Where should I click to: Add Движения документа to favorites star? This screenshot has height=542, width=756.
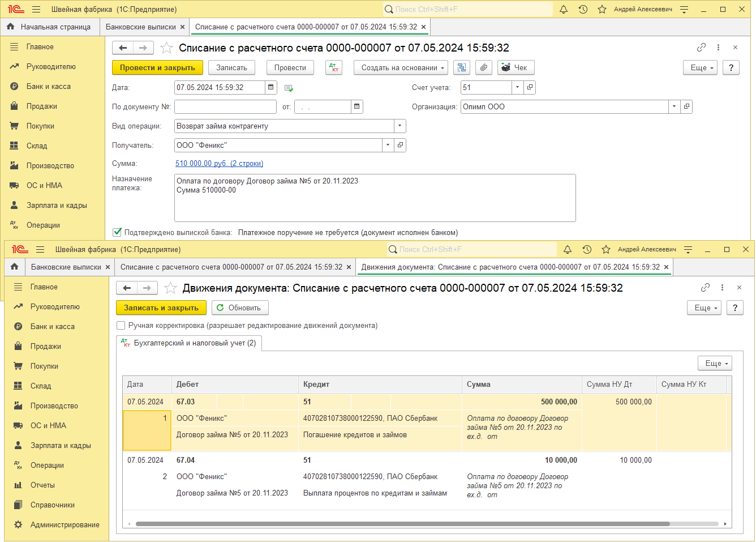[x=170, y=288]
